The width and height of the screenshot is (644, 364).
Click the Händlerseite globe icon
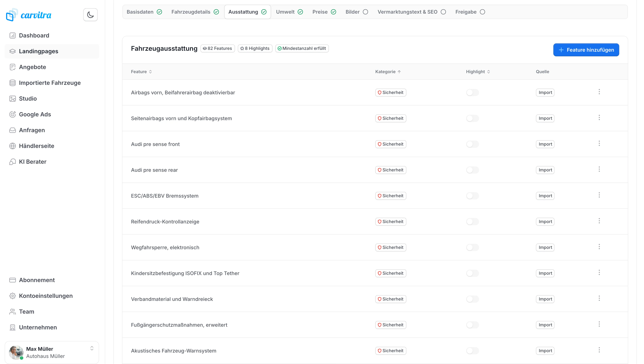click(x=13, y=146)
